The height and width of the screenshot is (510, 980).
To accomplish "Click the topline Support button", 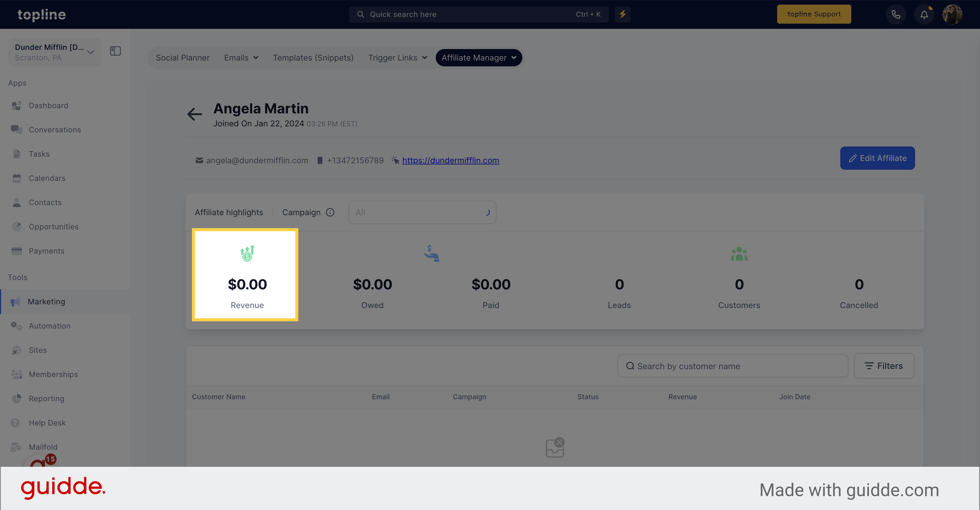I will coord(814,14).
